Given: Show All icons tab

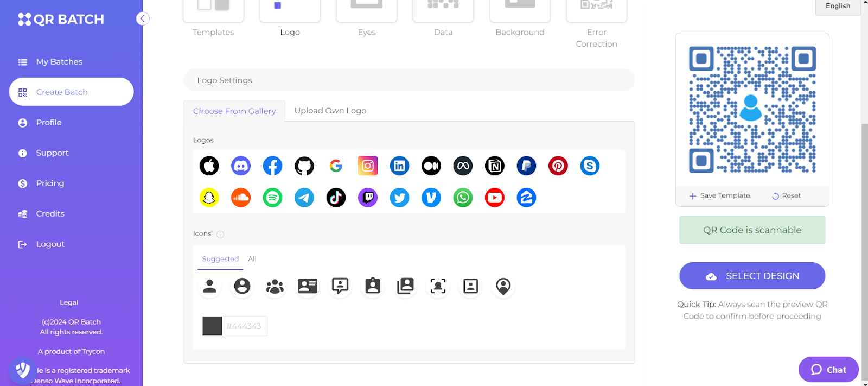Looking at the screenshot, I should tap(252, 259).
